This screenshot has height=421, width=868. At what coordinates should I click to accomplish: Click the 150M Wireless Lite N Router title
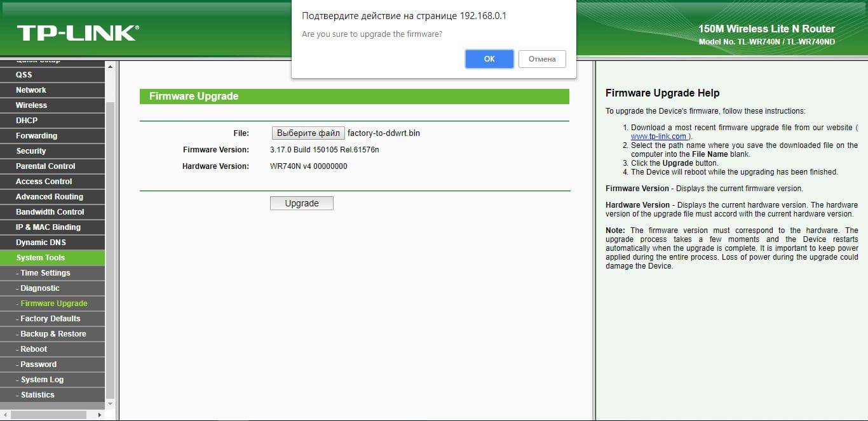tap(766, 29)
